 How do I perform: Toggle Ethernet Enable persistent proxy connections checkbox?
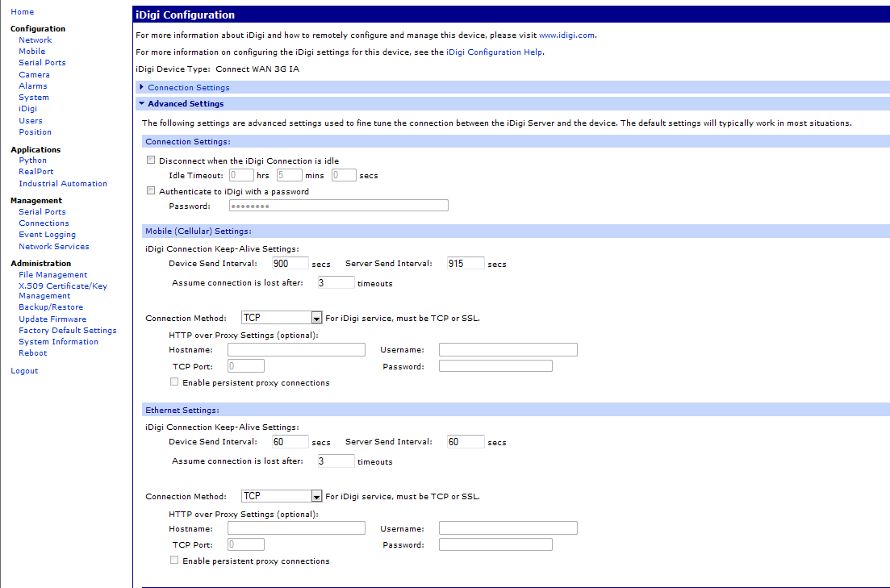174,561
